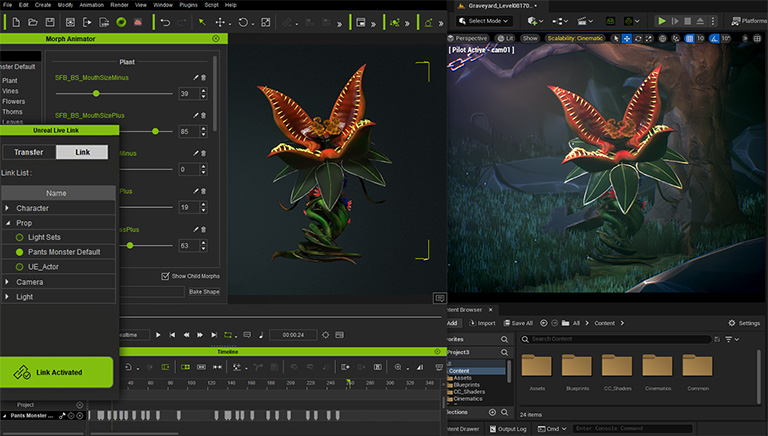Click the Rotate transform tool
This screenshot has width=768, height=436.
point(243,21)
